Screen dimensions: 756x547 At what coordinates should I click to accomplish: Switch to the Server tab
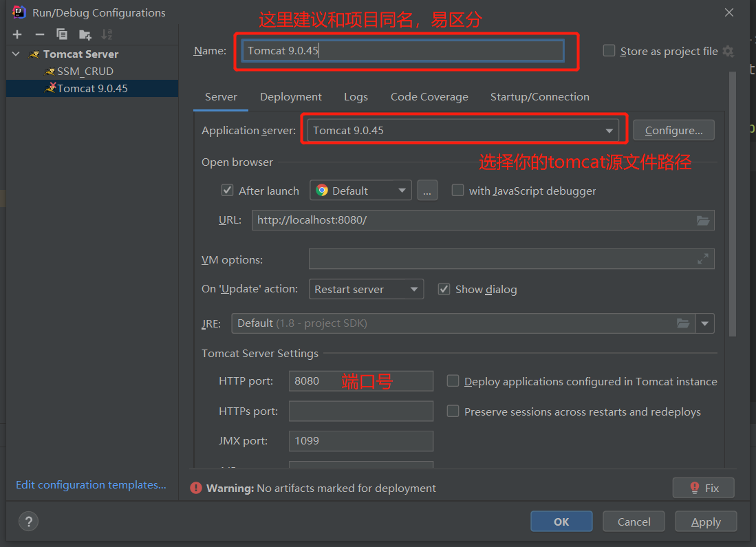221,97
